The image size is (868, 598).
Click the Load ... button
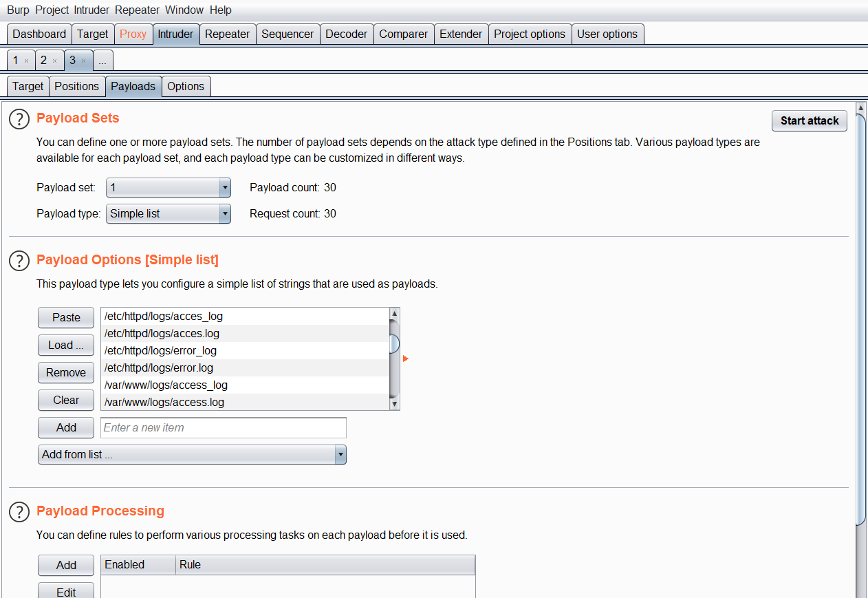66,345
